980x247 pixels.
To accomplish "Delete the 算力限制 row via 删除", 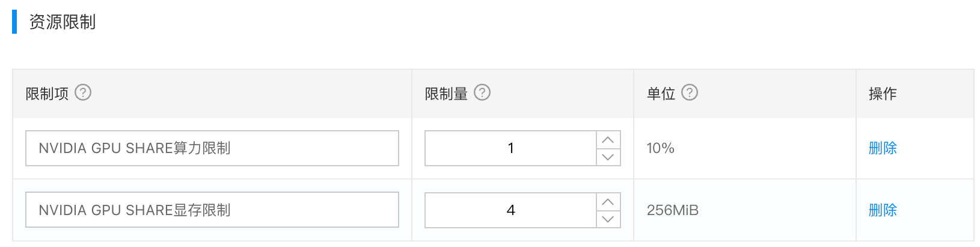I will (883, 148).
